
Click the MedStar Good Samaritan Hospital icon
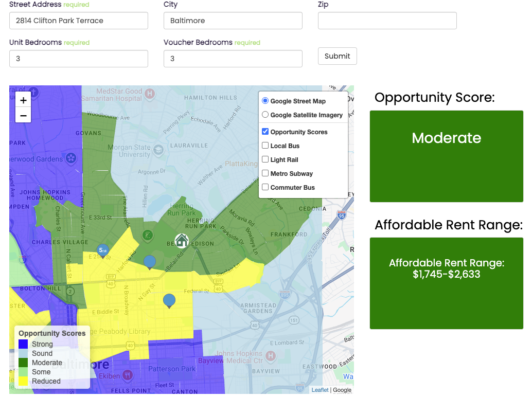pos(149,94)
